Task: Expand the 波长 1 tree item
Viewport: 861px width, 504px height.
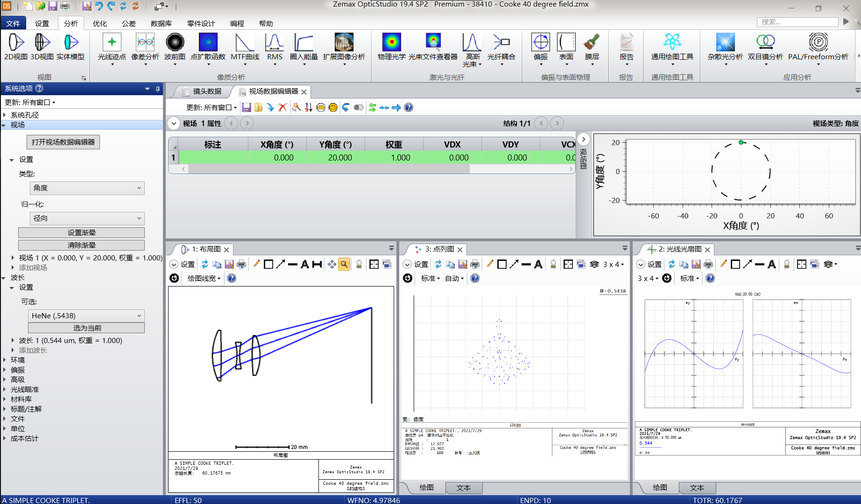Action: 13,341
